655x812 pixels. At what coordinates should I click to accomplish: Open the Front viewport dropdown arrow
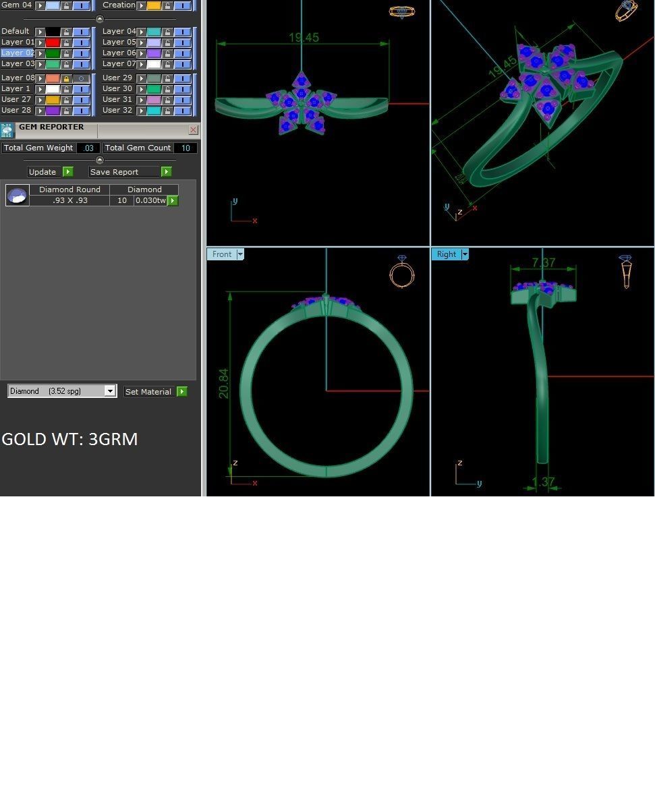240,254
